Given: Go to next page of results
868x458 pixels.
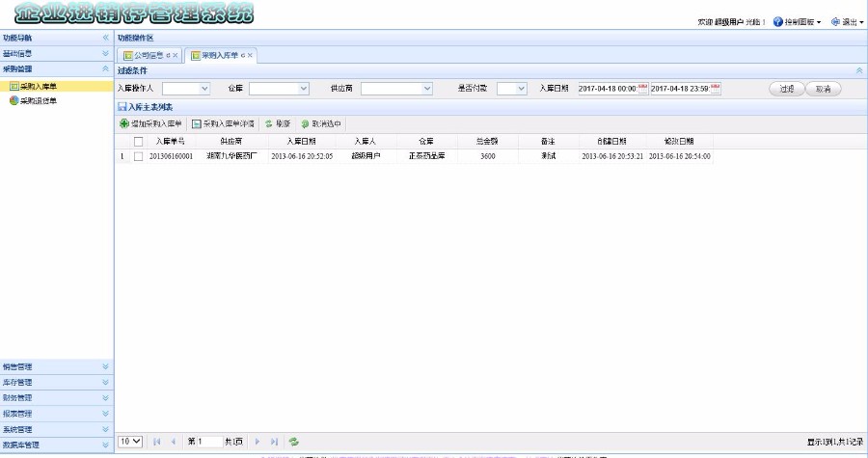Looking at the screenshot, I should [258, 442].
